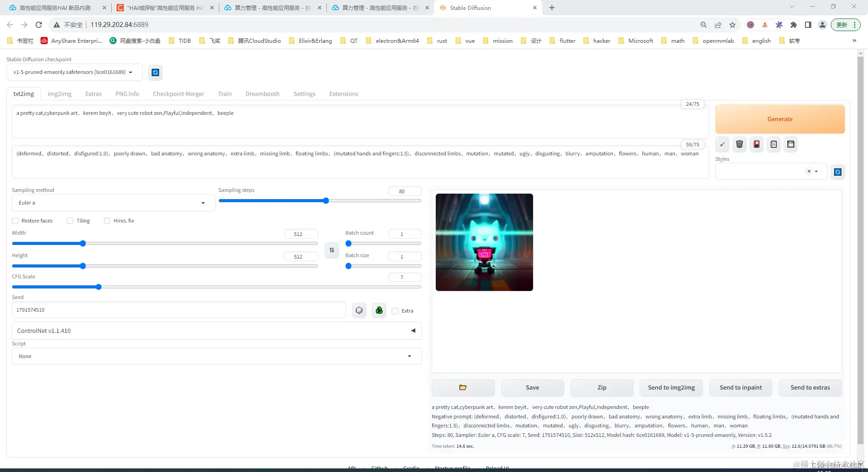The image size is (868, 472).
Task: Switch to the img2img tab
Action: tap(59, 94)
